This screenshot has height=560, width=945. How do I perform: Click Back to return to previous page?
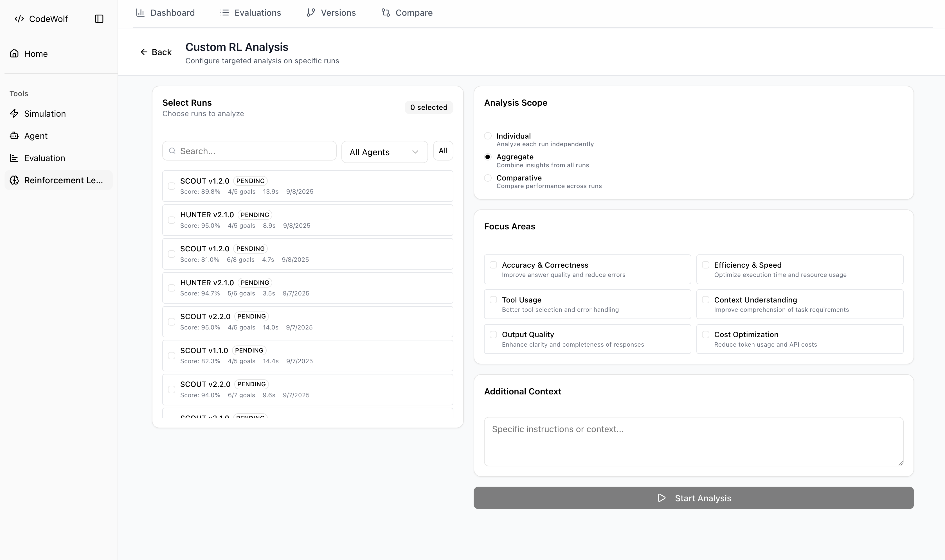(155, 52)
